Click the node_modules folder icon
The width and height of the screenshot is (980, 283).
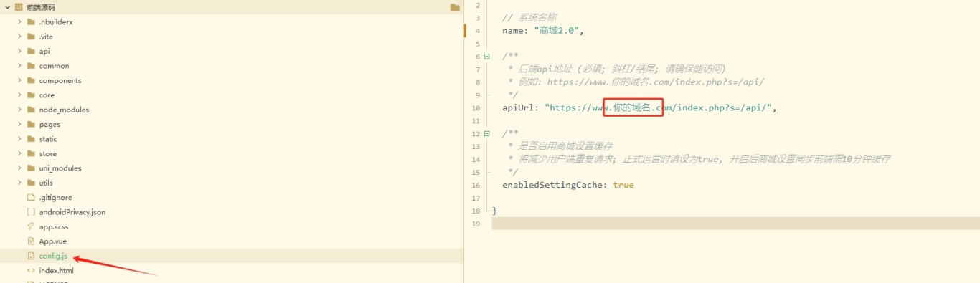31,110
